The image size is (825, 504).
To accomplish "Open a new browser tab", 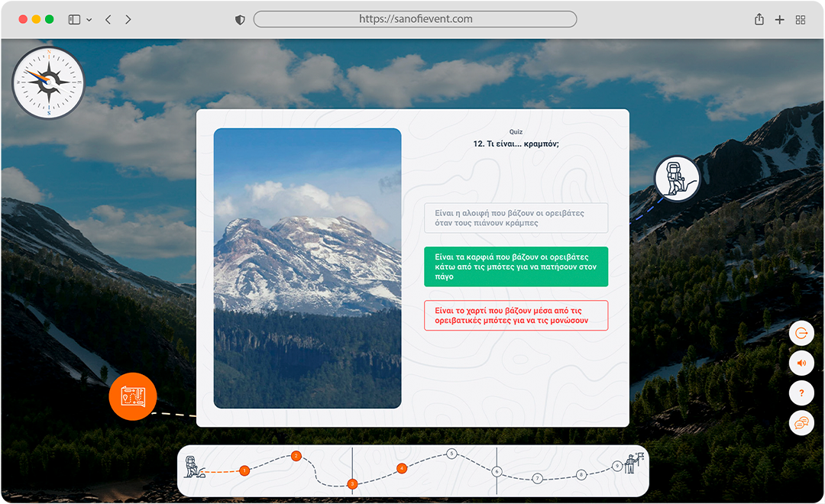I will (x=780, y=19).
